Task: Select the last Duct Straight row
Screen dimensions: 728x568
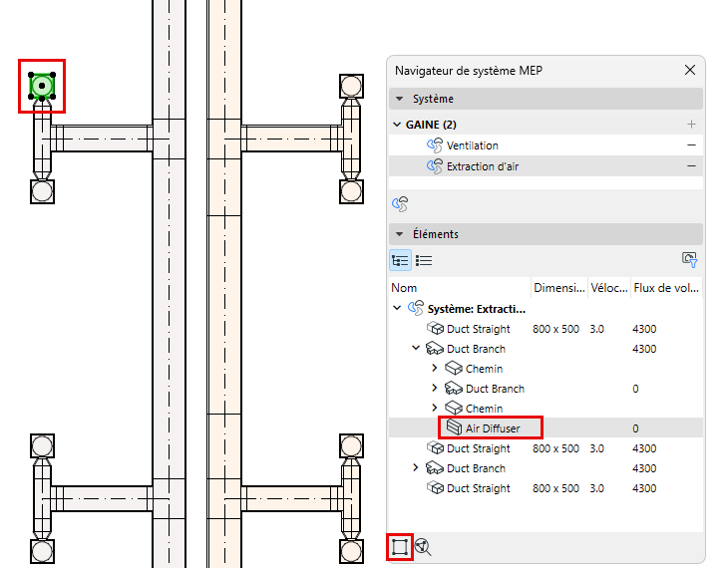Action: (546, 488)
